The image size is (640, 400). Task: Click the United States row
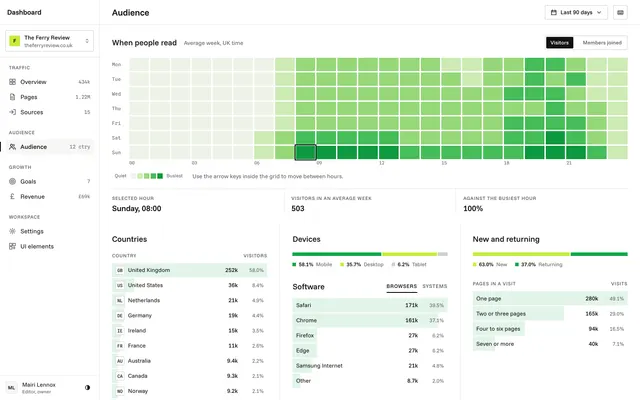pos(189,285)
